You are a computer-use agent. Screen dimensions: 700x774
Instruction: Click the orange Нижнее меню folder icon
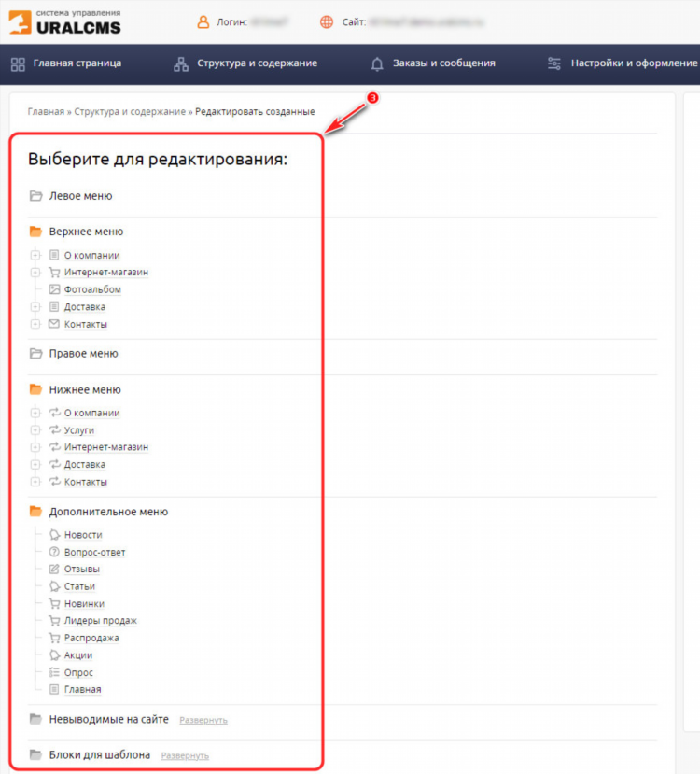coord(35,389)
